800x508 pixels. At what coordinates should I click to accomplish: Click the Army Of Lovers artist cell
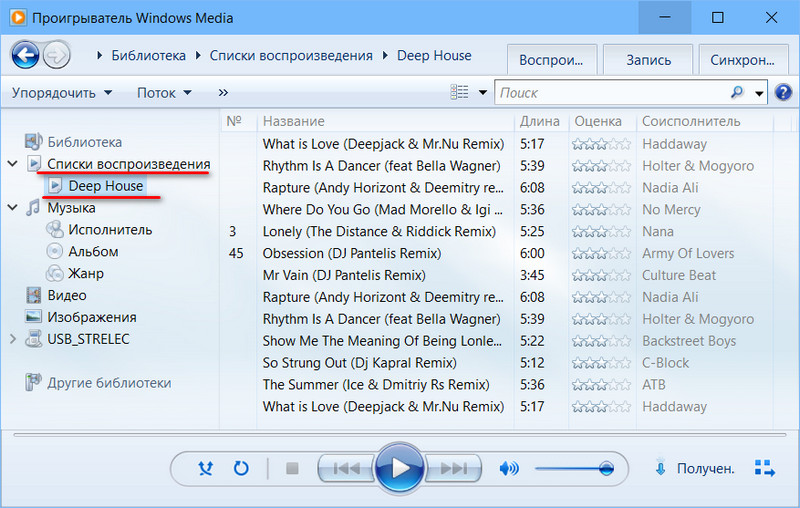click(x=688, y=253)
